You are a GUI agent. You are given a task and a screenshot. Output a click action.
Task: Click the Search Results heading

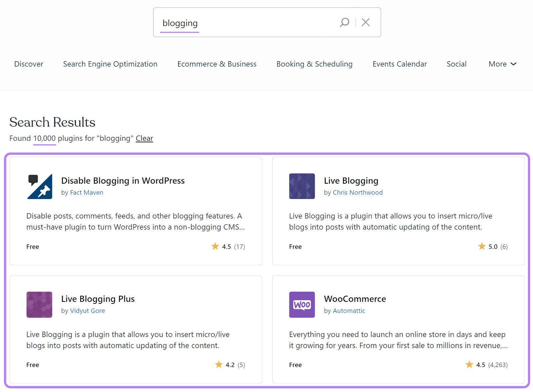pos(52,122)
